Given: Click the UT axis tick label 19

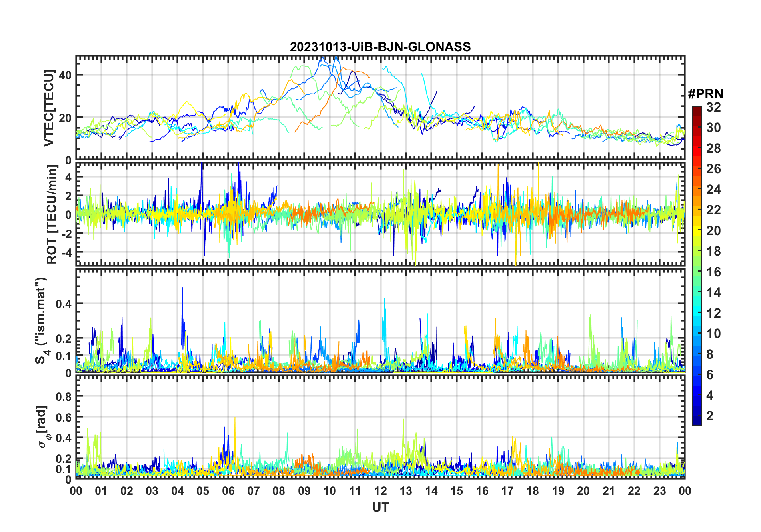Looking at the screenshot, I should [x=558, y=491].
